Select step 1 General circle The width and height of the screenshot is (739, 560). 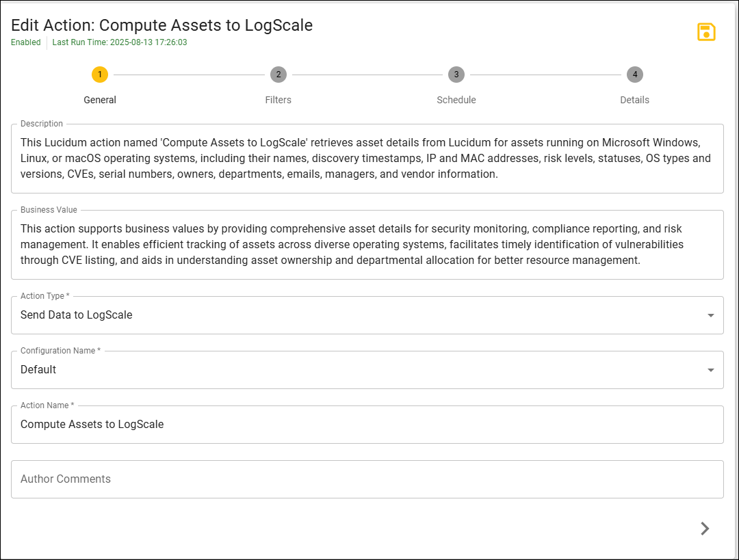pyautogui.click(x=100, y=75)
